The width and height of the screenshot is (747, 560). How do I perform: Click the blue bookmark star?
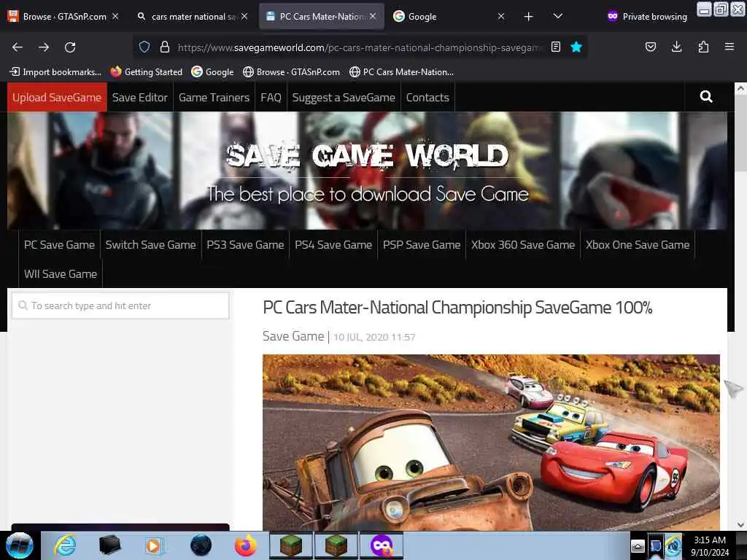click(576, 47)
